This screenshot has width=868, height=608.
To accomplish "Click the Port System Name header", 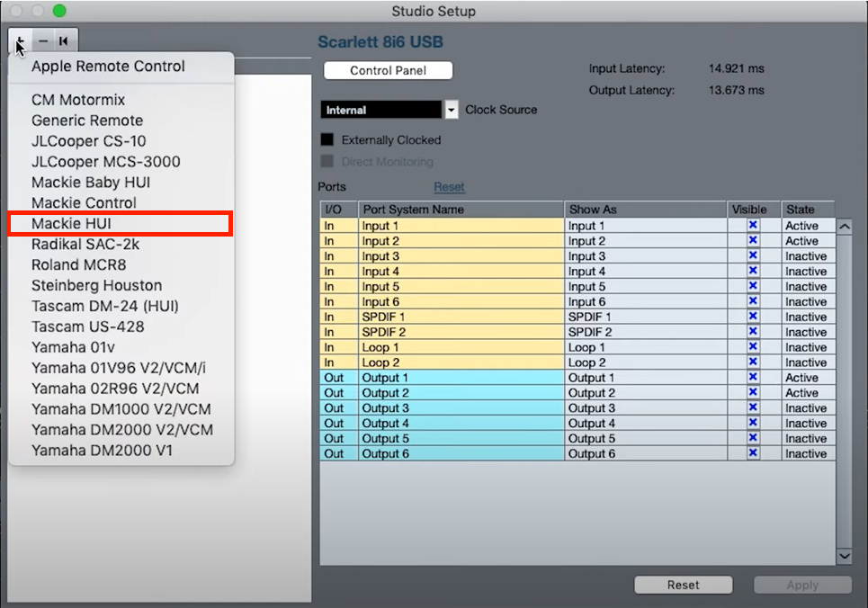I will point(461,210).
